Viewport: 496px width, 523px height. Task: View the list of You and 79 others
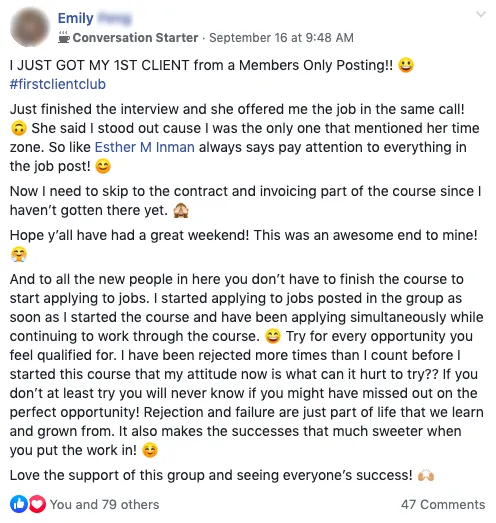click(104, 504)
